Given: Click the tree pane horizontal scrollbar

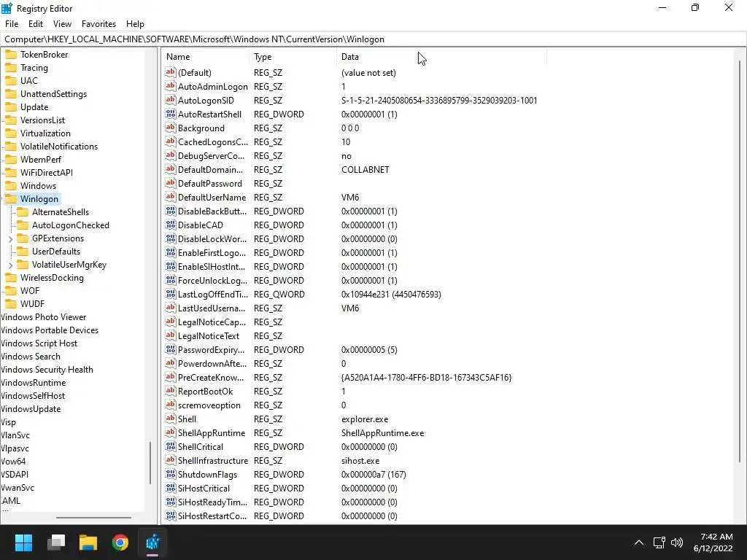Looking at the screenshot, I should click(x=93, y=517).
